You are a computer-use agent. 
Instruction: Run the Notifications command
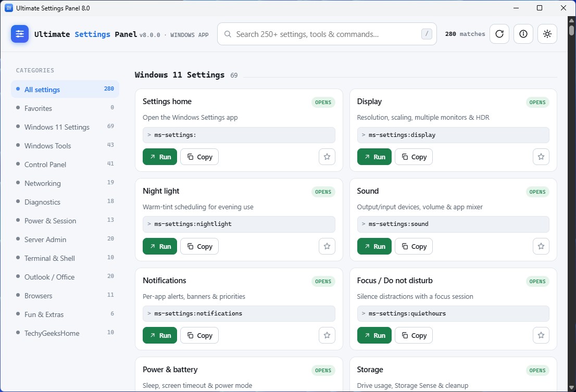160,335
